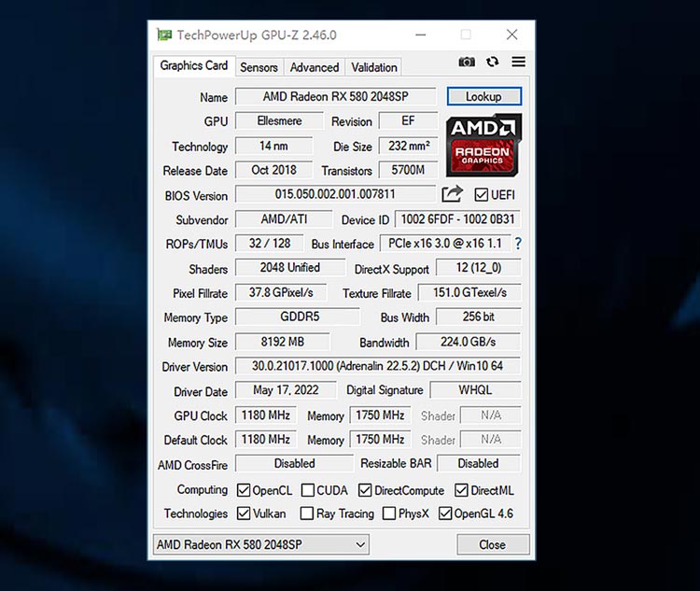Switch to the Advanced tab
Image resolution: width=700 pixels, height=591 pixels.
(x=315, y=67)
